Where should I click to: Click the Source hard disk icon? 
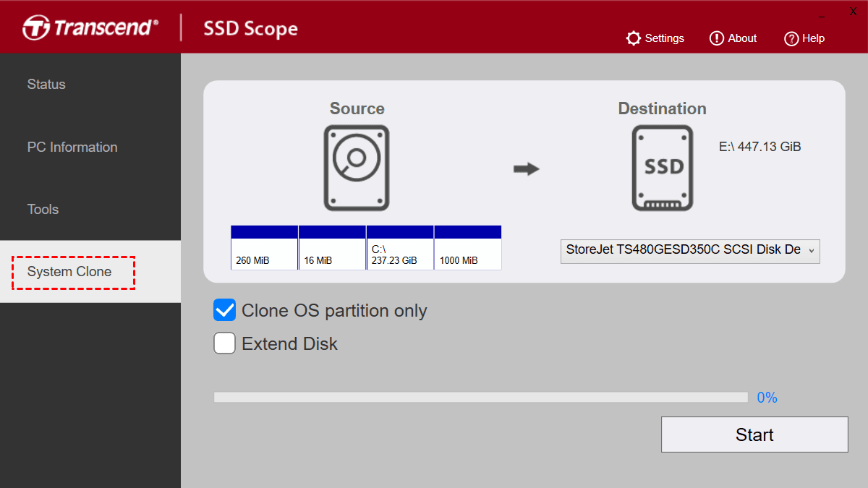[x=357, y=168]
